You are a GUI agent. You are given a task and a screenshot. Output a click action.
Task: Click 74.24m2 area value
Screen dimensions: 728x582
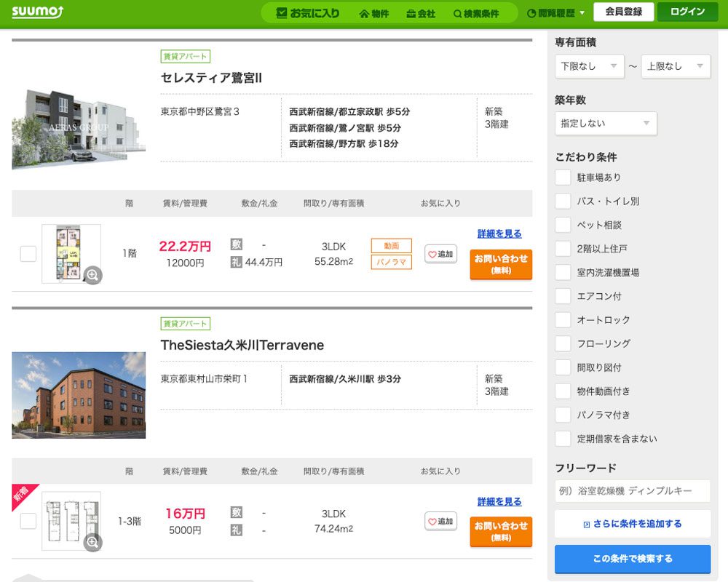(x=334, y=529)
